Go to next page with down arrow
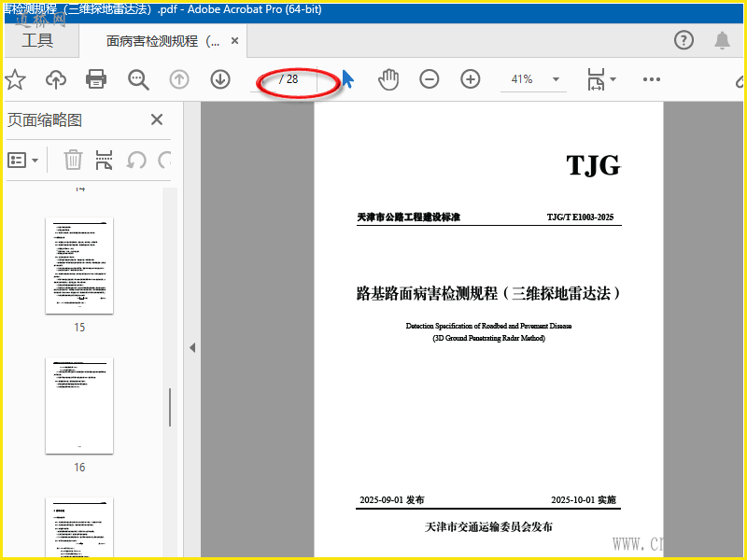The image size is (747, 560). click(220, 79)
